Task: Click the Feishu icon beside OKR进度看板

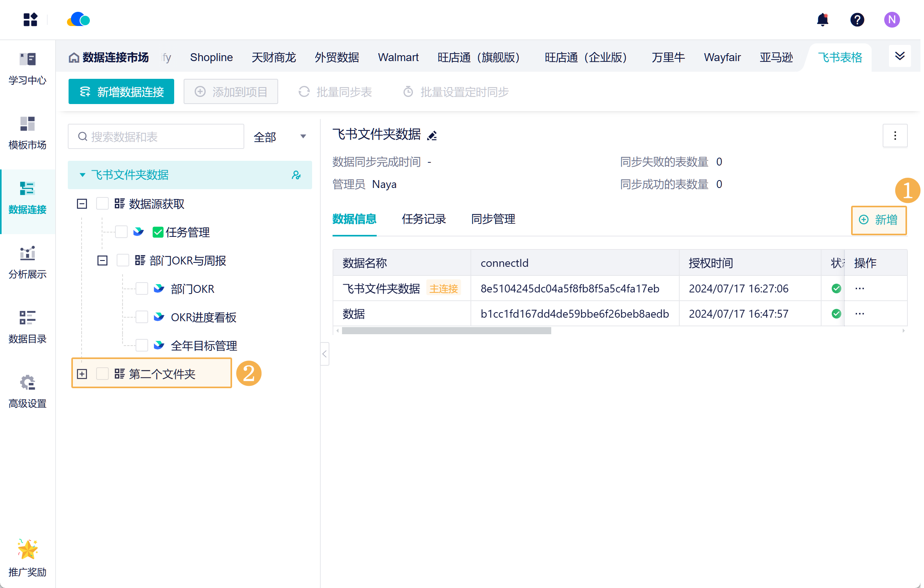Action: pos(159,317)
